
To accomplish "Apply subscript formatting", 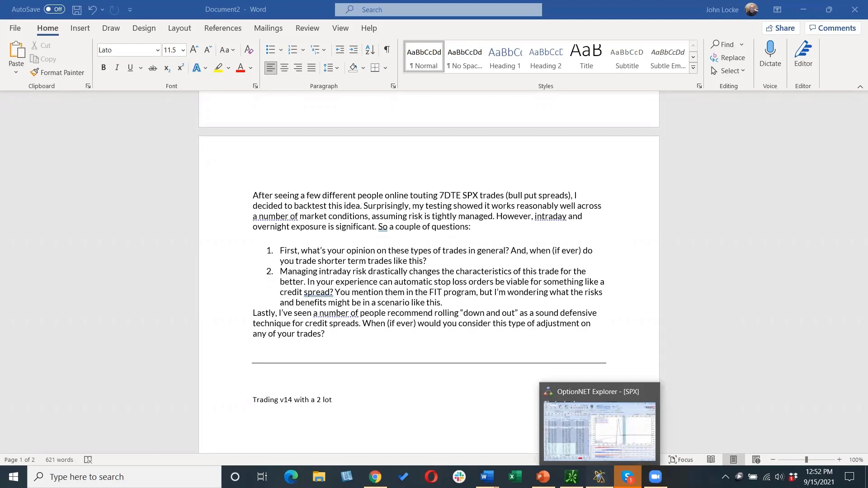I will (x=167, y=68).
